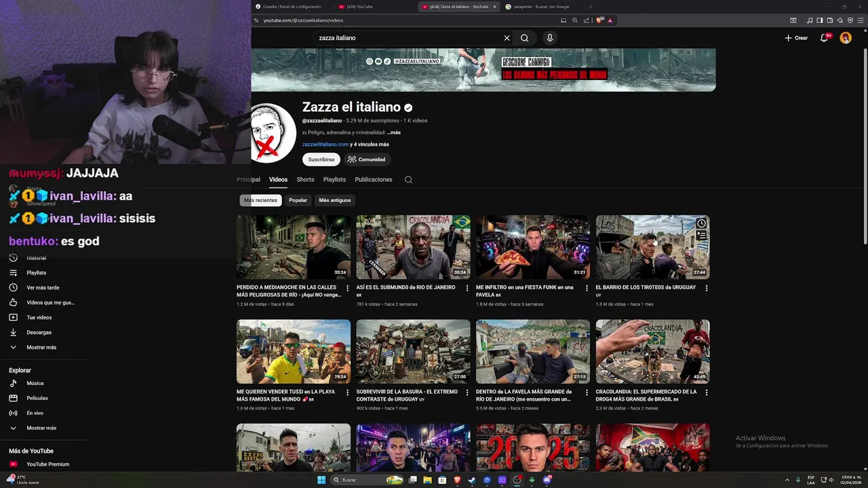868x488 pixels.
Task: Open the YouTube notifications bell
Action: [x=825, y=38]
